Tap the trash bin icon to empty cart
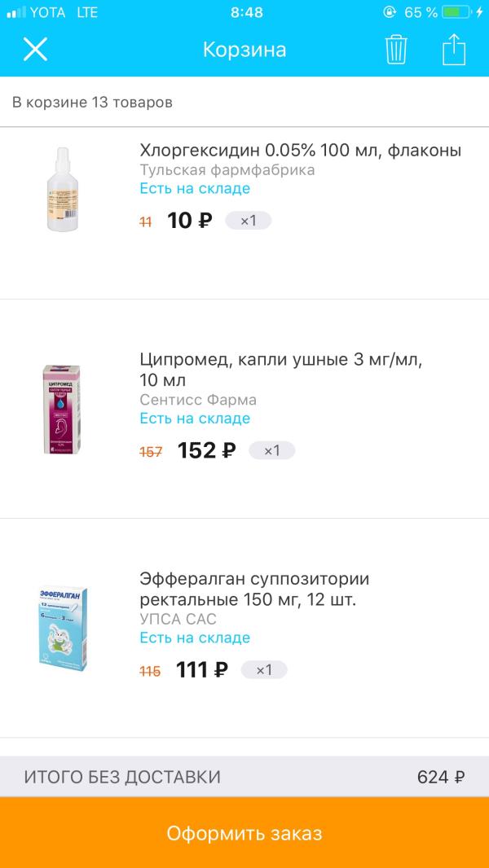The height and width of the screenshot is (868, 489). (x=396, y=50)
